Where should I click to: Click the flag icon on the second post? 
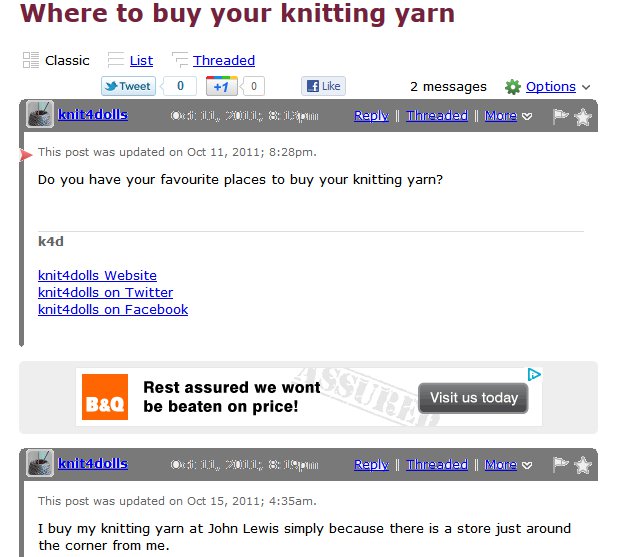560,465
